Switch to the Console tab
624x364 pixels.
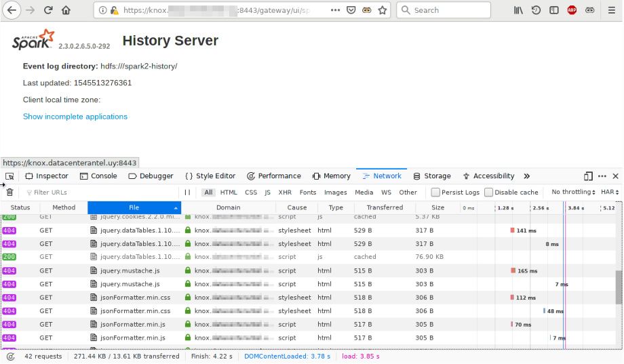tap(98, 176)
